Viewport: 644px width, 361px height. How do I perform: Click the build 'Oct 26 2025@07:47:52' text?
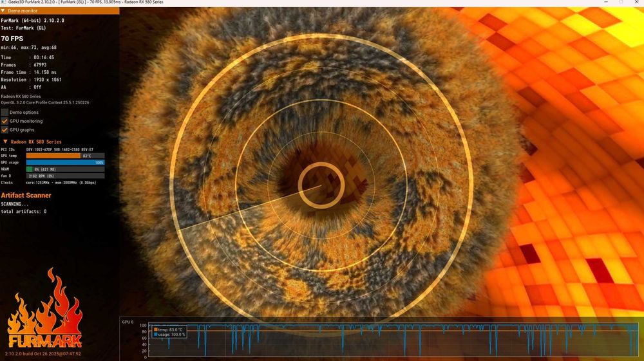click(57, 354)
